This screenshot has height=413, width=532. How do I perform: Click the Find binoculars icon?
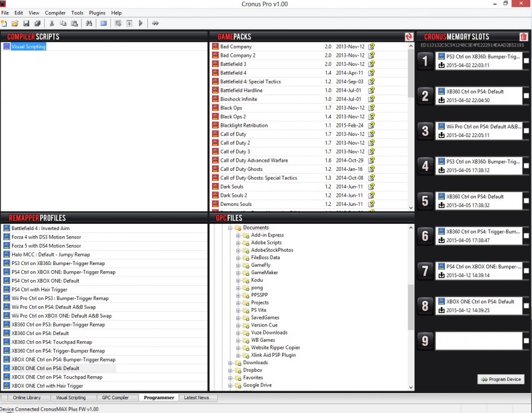click(89, 24)
